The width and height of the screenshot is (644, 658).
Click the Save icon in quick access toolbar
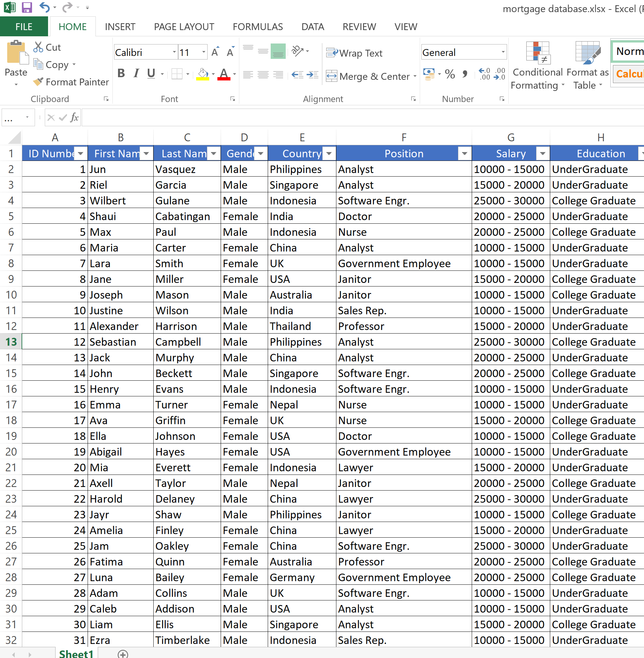[27, 8]
